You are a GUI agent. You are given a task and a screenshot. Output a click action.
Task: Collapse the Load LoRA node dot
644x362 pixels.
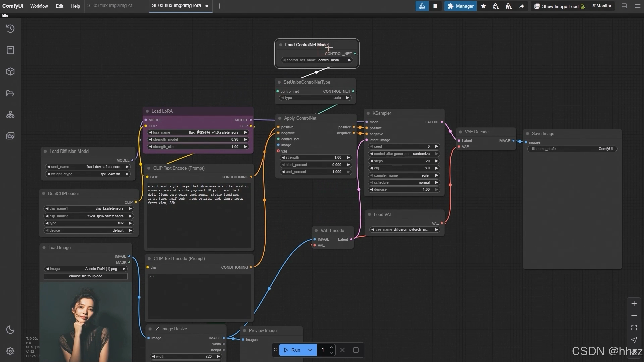147,111
